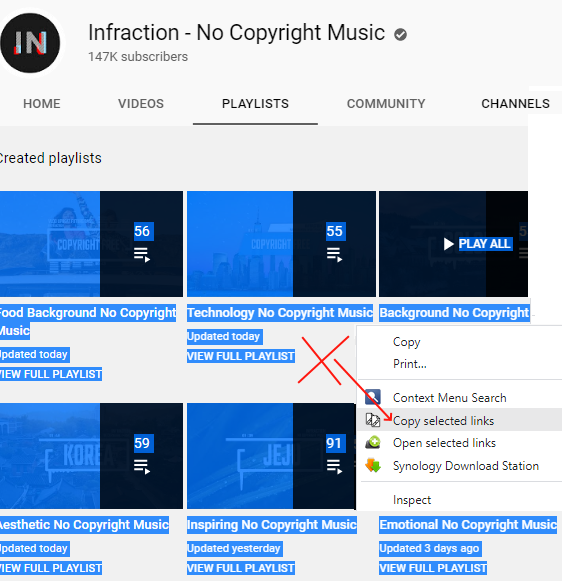Click the Created playlists heading
The height and width of the screenshot is (581, 562).
coord(50,158)
